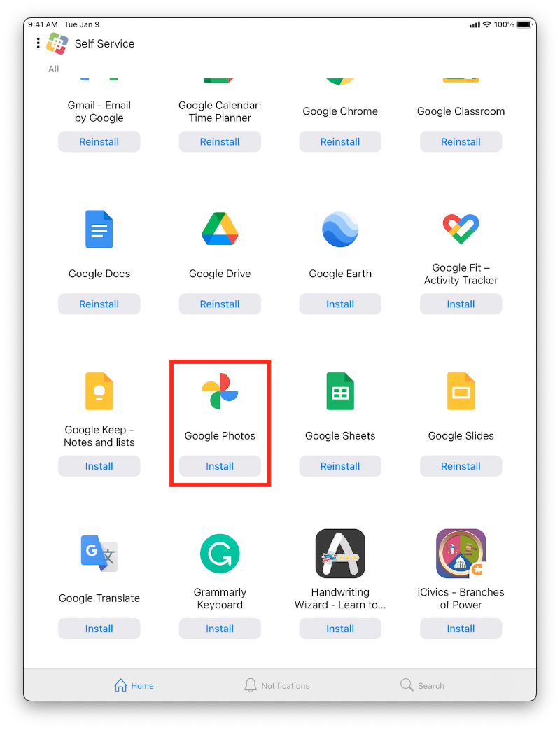Tap the iCivics Branches of Power icon

pos(461,554)
